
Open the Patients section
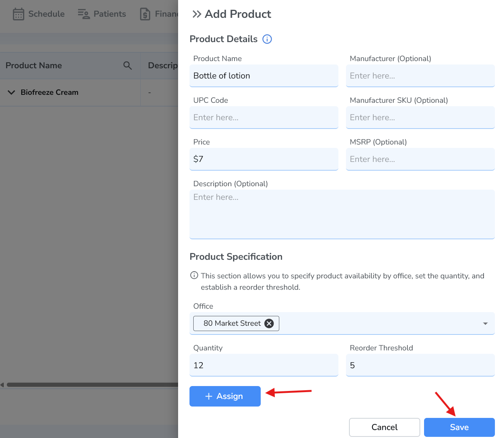tap(102, 14)
